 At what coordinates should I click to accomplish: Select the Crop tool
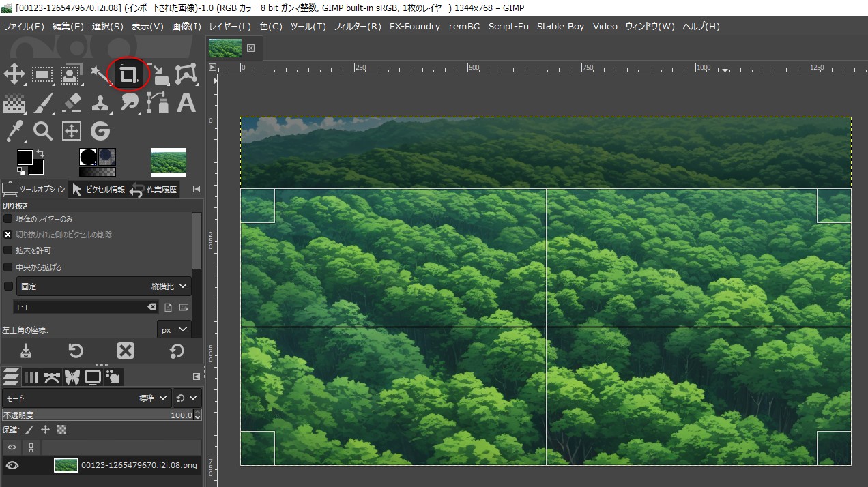point(128,74)
